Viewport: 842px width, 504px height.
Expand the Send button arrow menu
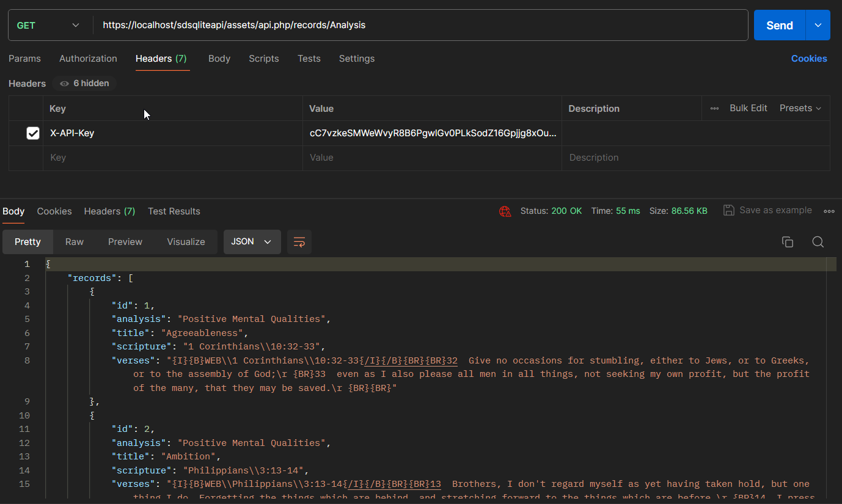tap(818, 25)
